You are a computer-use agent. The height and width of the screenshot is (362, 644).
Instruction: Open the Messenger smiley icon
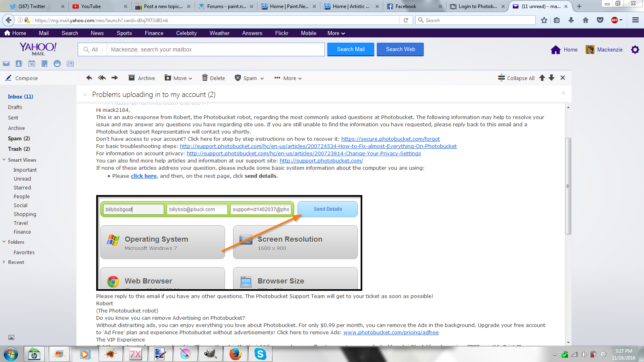pos(57,64)
